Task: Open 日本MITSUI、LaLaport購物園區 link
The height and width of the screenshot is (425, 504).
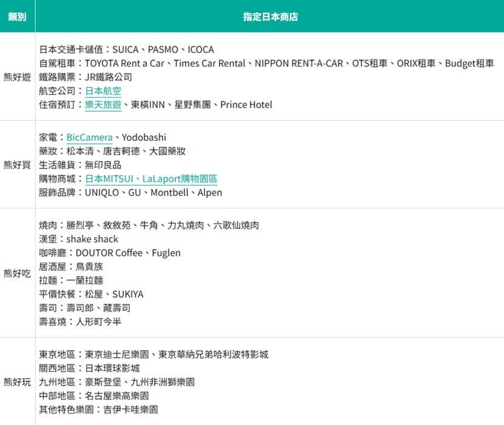Action: 151,179
